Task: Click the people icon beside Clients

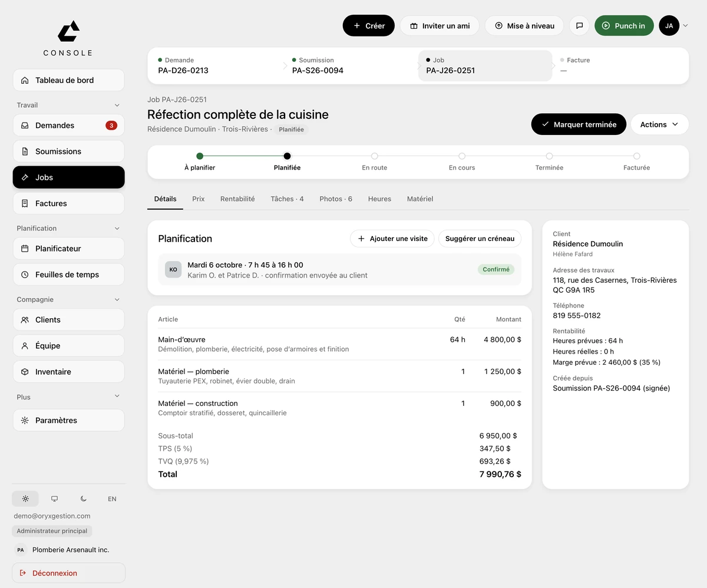Action: 25,320
